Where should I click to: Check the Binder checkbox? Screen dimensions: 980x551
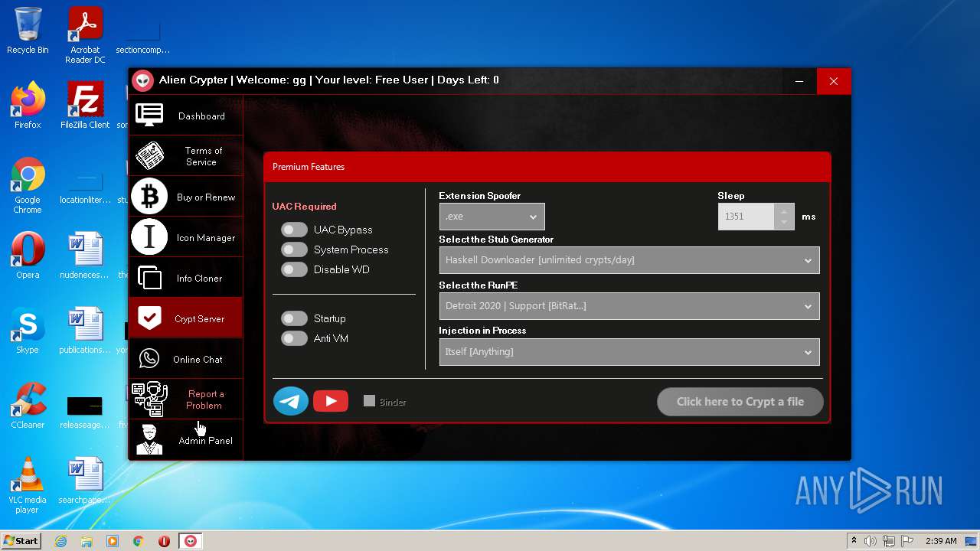point(369,401)
